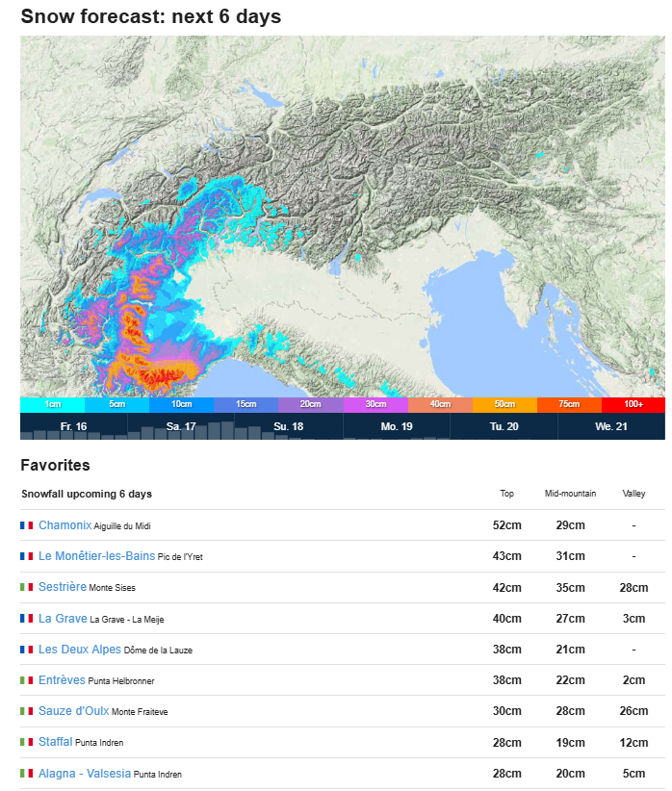Click the magenta 30cm legend swatch
Viewport: 672px width, 791px height.
point(375,404)
